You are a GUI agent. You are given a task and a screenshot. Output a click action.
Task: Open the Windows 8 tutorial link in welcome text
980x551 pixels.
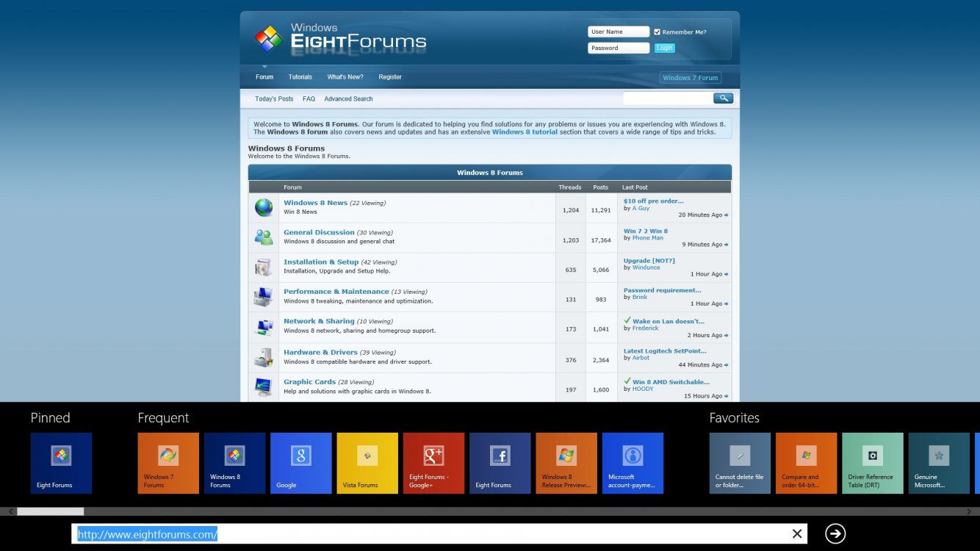[x=525, y=132]
